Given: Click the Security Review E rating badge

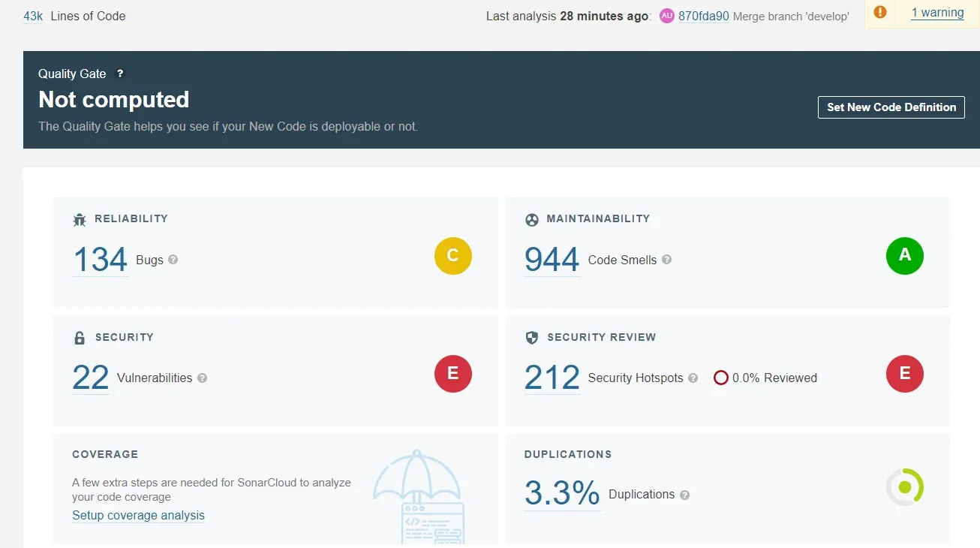Looking at the screenshot, I should tap(905, 374).
